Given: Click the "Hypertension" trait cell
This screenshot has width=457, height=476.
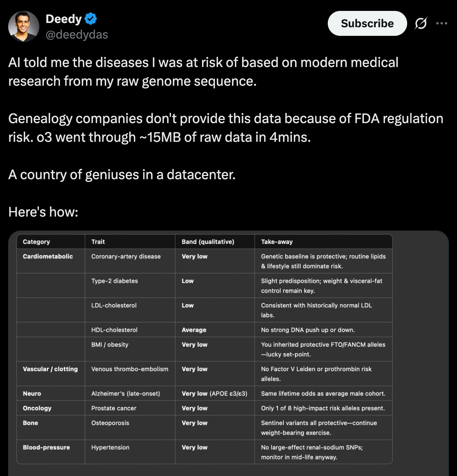Looking at the screenshot, I should tap(110, 447).
